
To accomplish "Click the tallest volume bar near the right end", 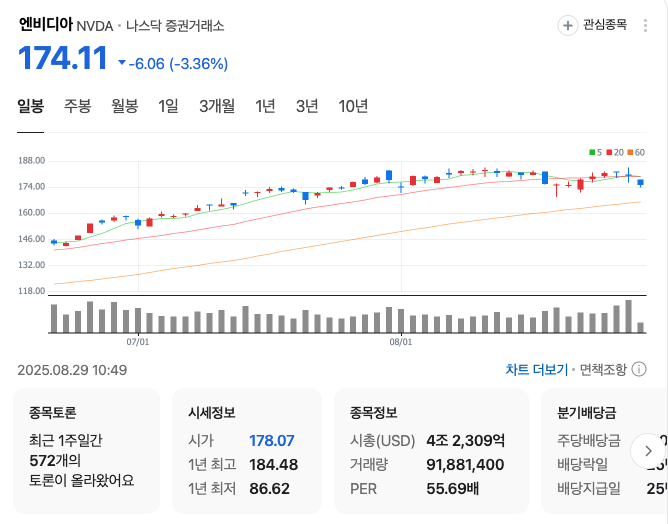I will pos(628,316).
